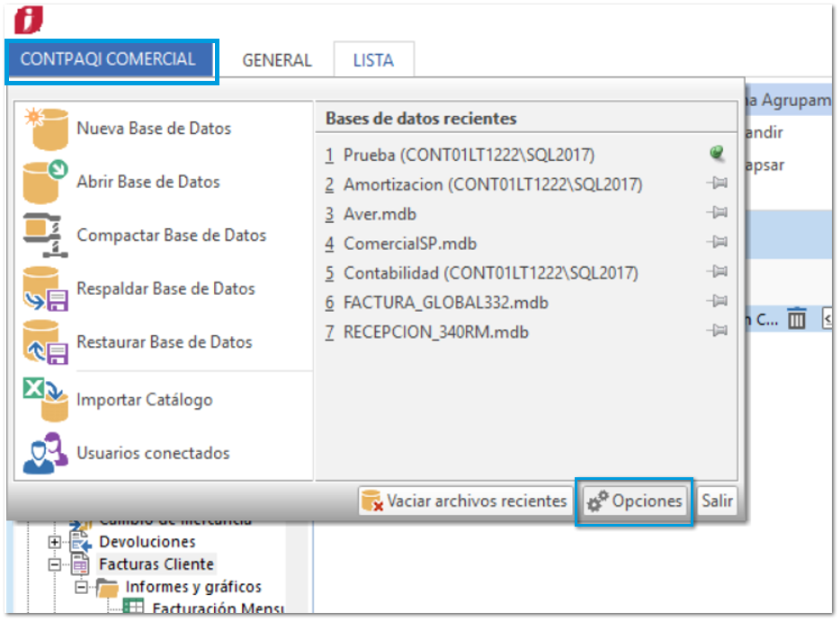Click the Abrir Base de Datos icon

pos(46,182)
